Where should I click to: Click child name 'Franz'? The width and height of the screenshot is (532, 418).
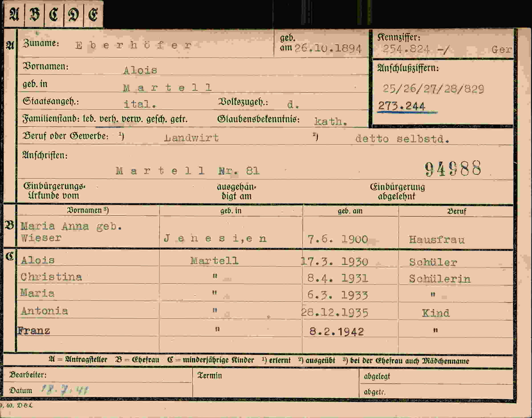pyautogui.click(x=34, y=331)
